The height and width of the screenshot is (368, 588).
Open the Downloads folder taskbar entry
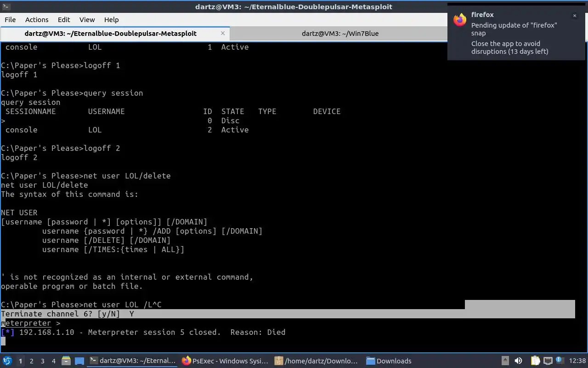coord(389,361)
